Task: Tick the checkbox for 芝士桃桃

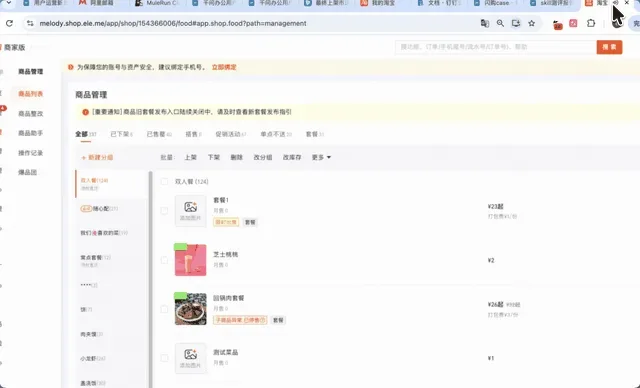Action: tap(164, 260)
